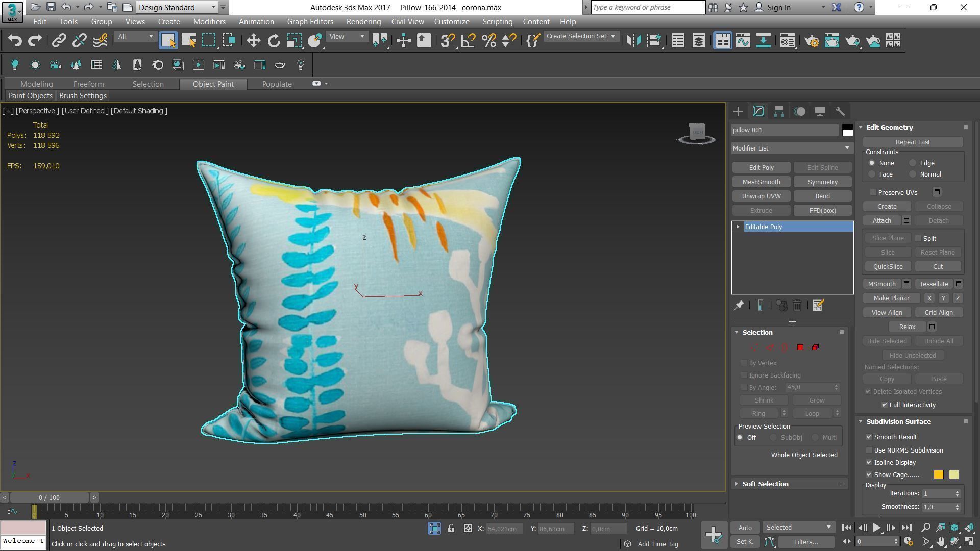Select Polygon sub-object level icon
Viewport: 980px width, 551px height.
800,347
